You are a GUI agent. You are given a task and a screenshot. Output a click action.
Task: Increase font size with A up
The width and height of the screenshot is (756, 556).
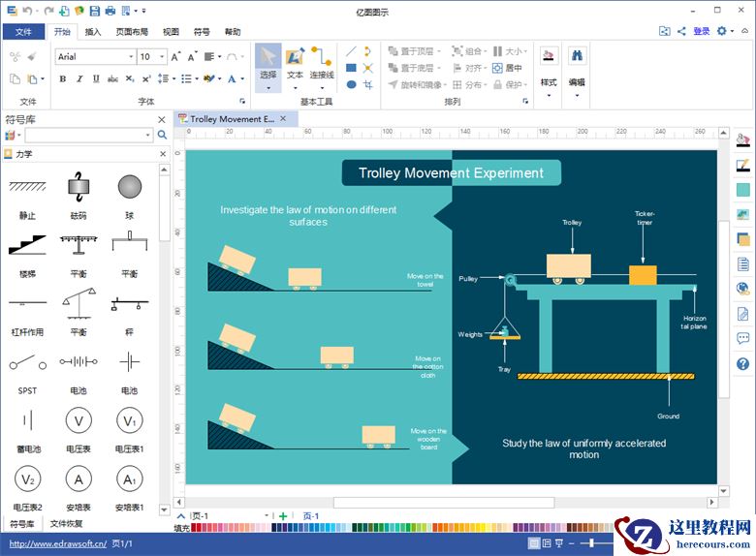pos(176,56)
